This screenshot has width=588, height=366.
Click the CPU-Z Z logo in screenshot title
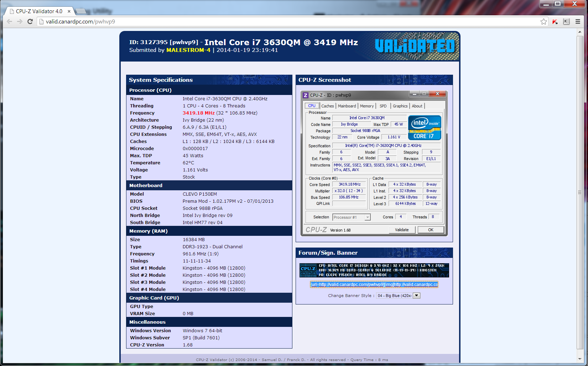pyautogui.click(x=305, y=95)
